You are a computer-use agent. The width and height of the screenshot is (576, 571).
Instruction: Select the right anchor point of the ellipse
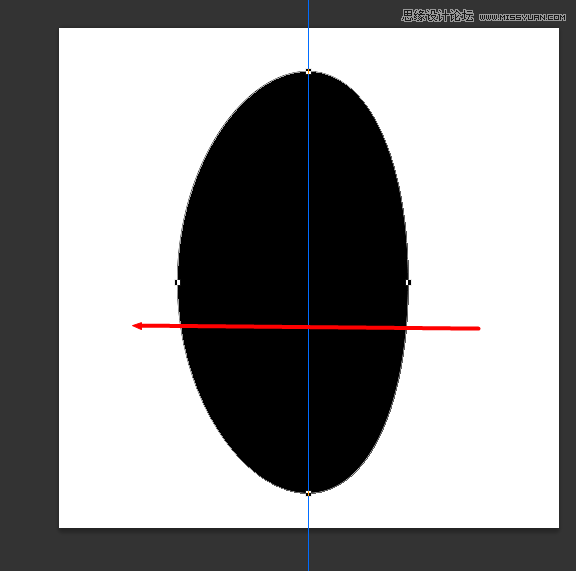coord(408,282)
